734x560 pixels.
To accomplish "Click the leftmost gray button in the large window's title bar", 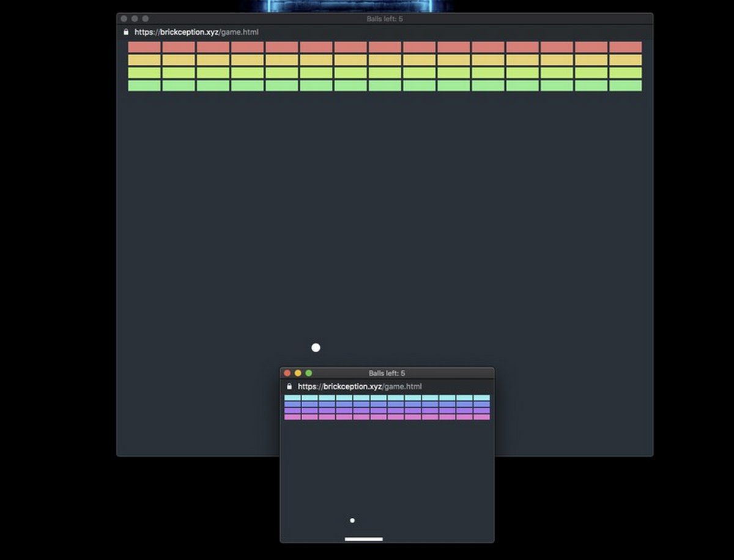I will (124, 19).
